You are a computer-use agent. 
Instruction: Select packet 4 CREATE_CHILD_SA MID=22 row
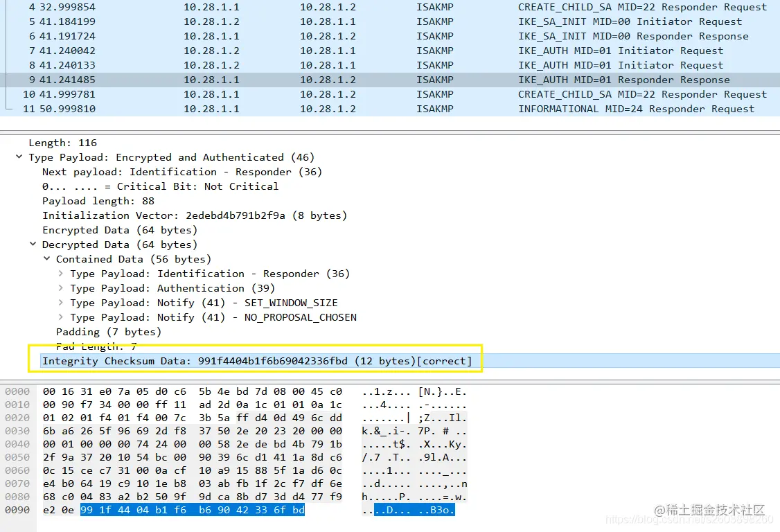click(390, 7)
